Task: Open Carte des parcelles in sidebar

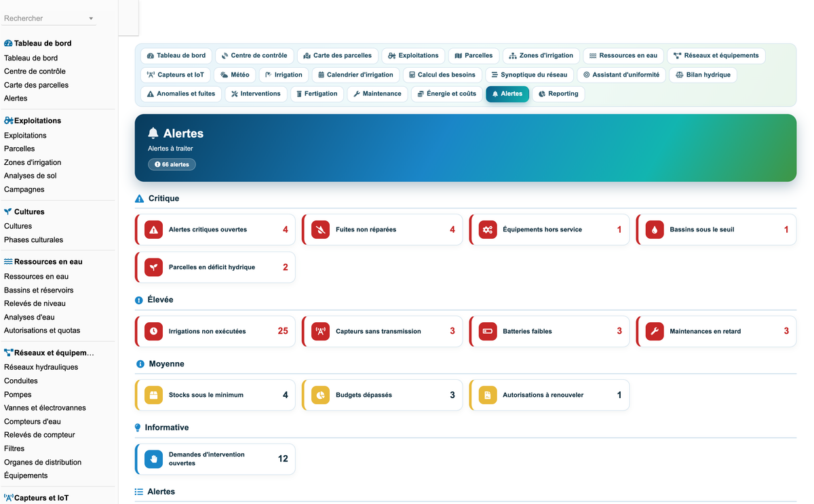Action: 37,85
